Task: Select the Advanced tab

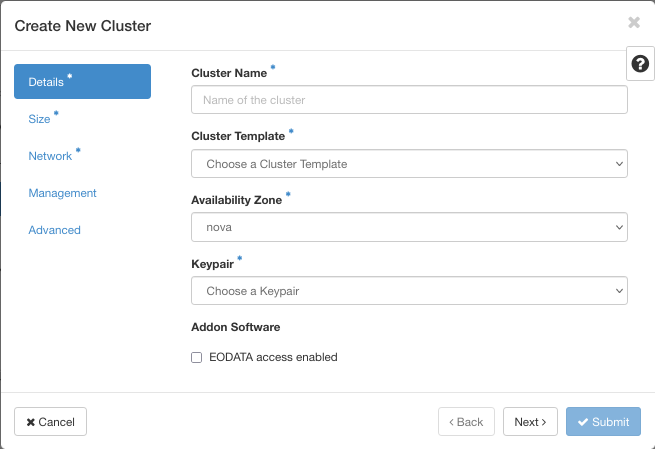Action: coord(55,230)
